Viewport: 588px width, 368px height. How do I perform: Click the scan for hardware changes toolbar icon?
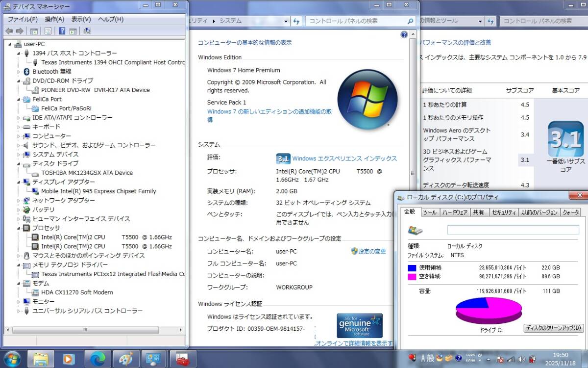87,31
